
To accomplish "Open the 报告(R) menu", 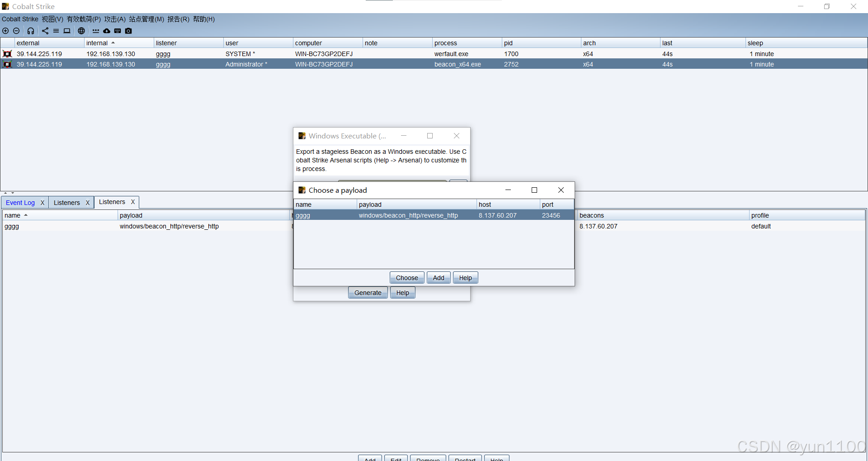I will (178, 19).
